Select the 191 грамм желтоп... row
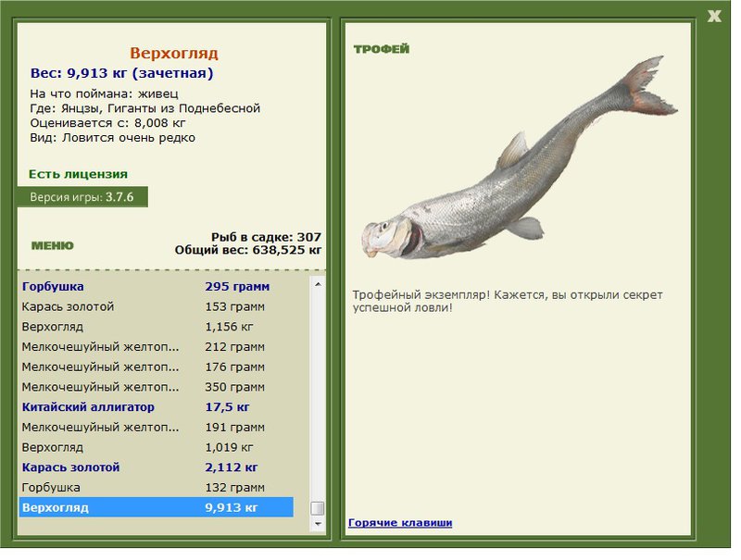This screenshot has width=741, height=560. (157, 428)
